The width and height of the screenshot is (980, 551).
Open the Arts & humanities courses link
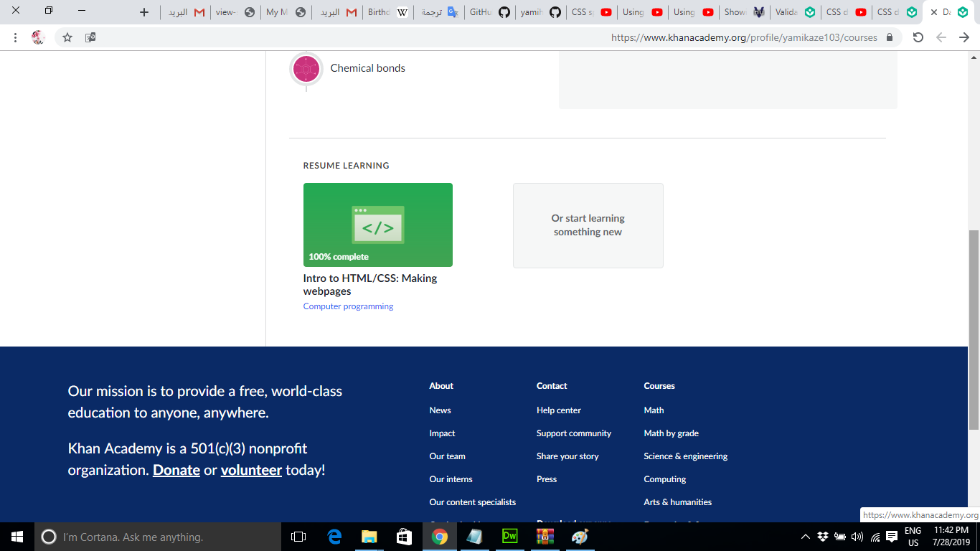[x=678, y=502]
